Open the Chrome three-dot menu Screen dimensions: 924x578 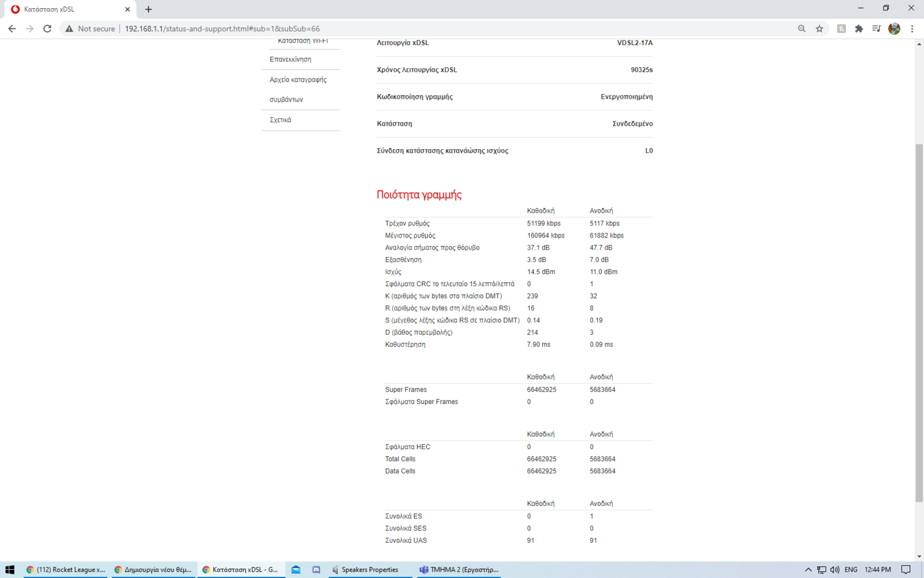912,28
